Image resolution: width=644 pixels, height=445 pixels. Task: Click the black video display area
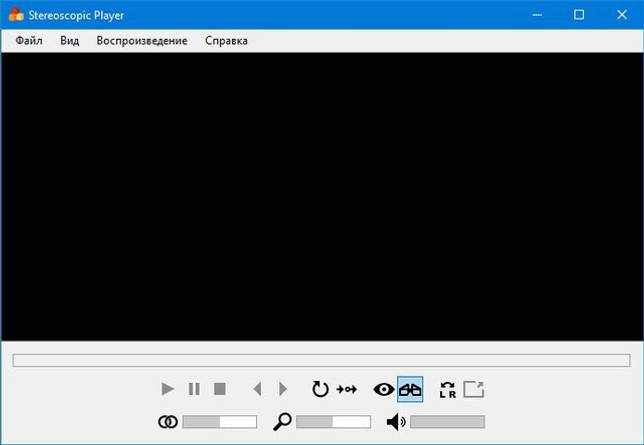(322, 197)
